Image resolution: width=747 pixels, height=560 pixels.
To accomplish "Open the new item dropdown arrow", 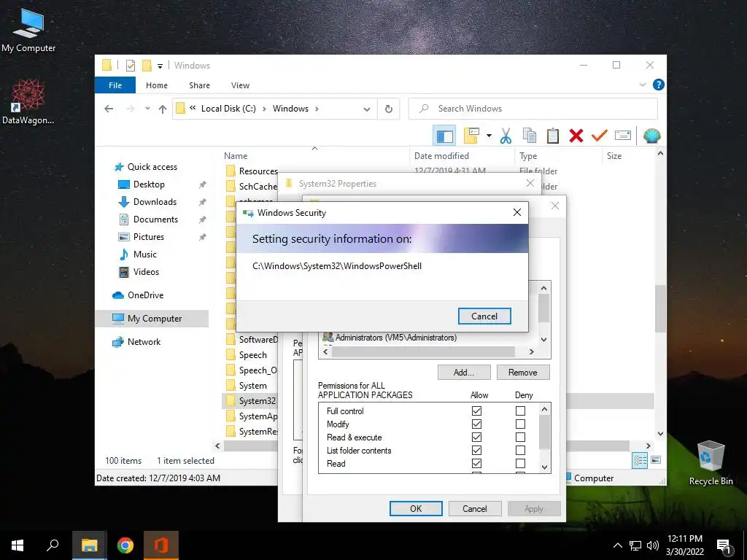I will 489,136.
